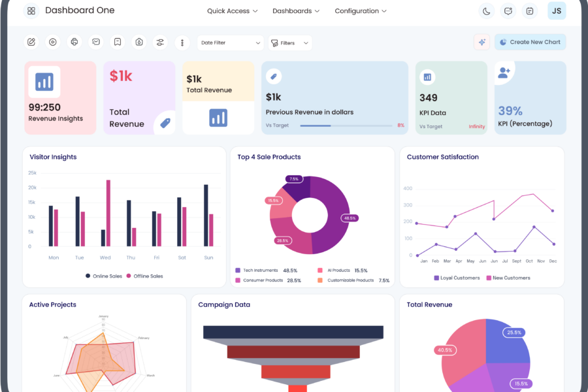Open the three-dot more options menu
Screen dimensions: 588x392
(x=182, y=42)
